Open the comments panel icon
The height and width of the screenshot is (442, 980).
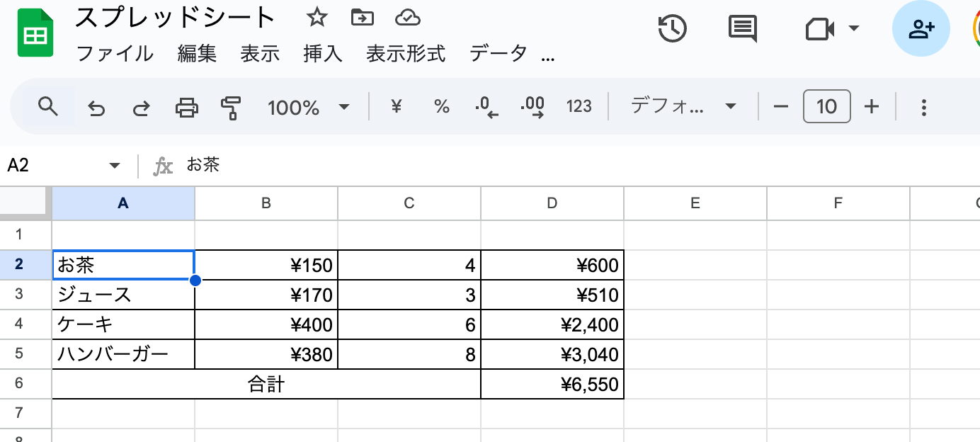(x=742, y=29)
